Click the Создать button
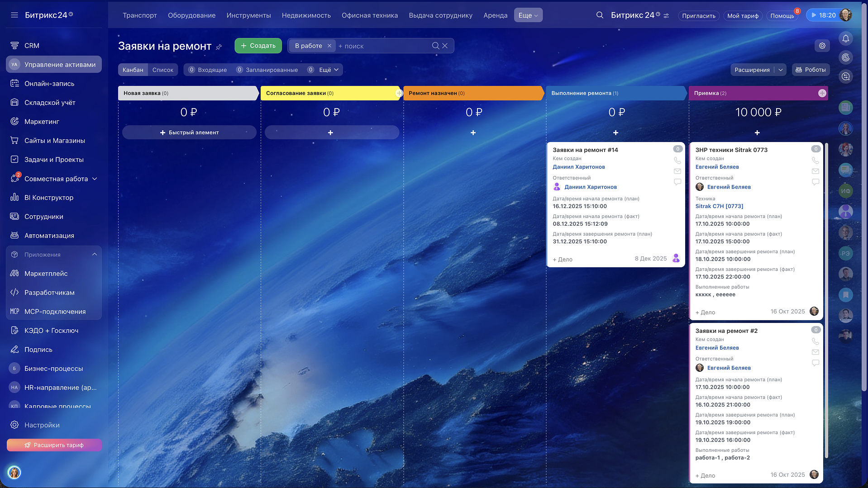The image size is (868, 488). click(x=258, y=46)
